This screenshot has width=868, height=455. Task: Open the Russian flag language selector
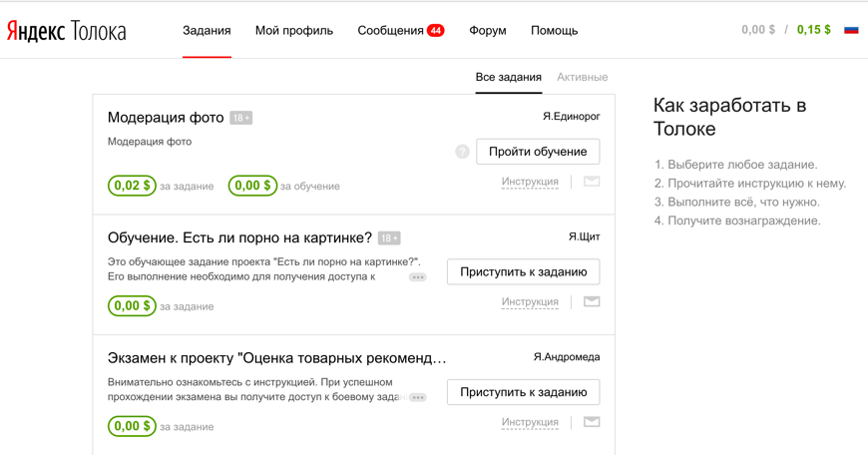pyautogui.click(x=851, y=30)
